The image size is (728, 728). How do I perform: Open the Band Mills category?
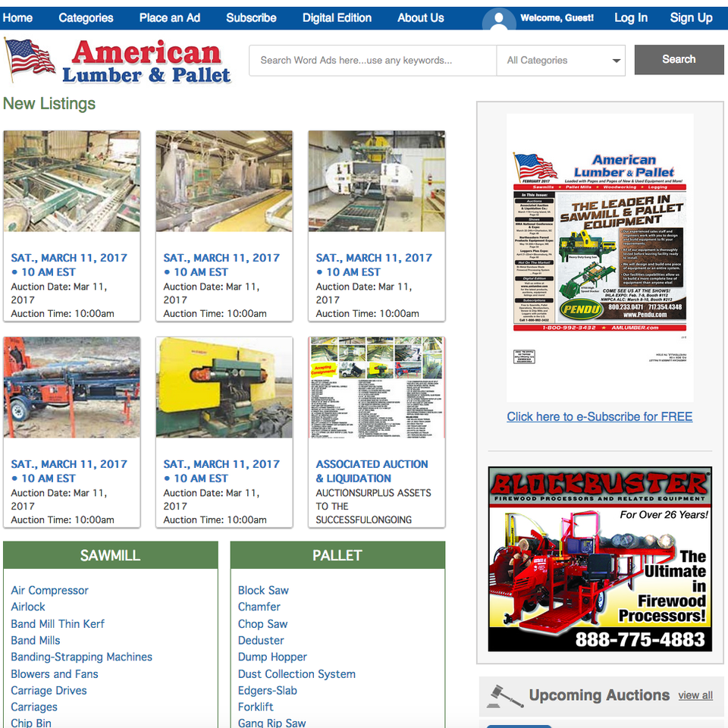(36, 640)
